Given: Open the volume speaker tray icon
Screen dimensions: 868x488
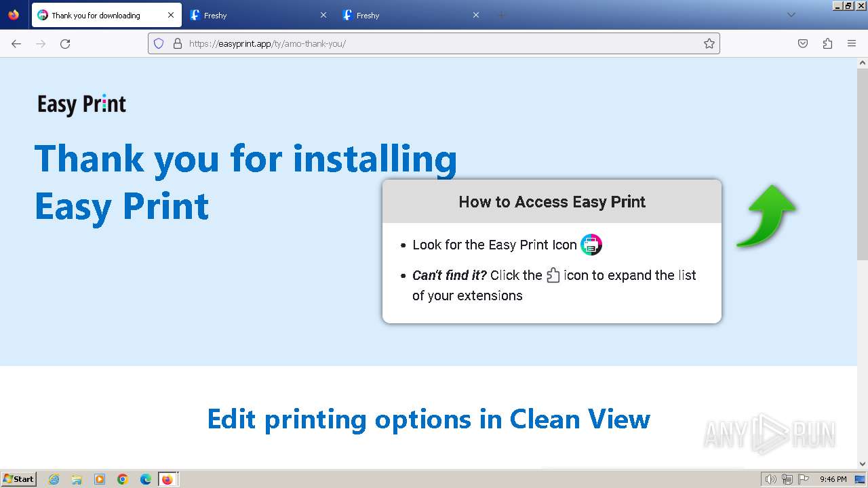Looking at the screenshot, I should (771, 479).
